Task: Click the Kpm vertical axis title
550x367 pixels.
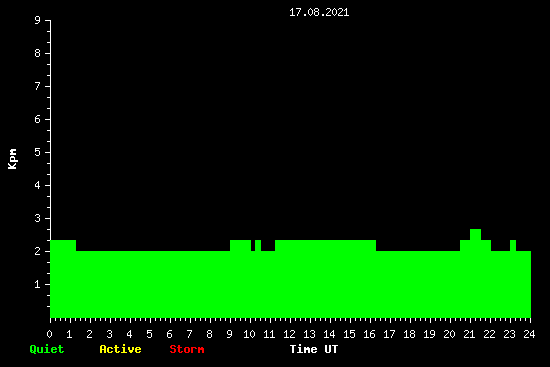Action: pyautogui.click(x=12, y=159)
